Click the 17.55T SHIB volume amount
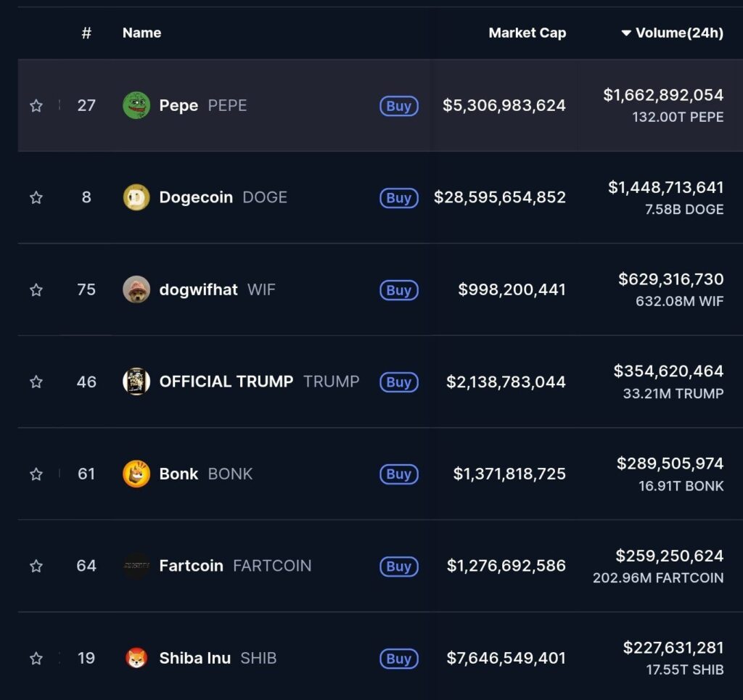This screenshot has height=700, width=743. click(x=685, y=670)
